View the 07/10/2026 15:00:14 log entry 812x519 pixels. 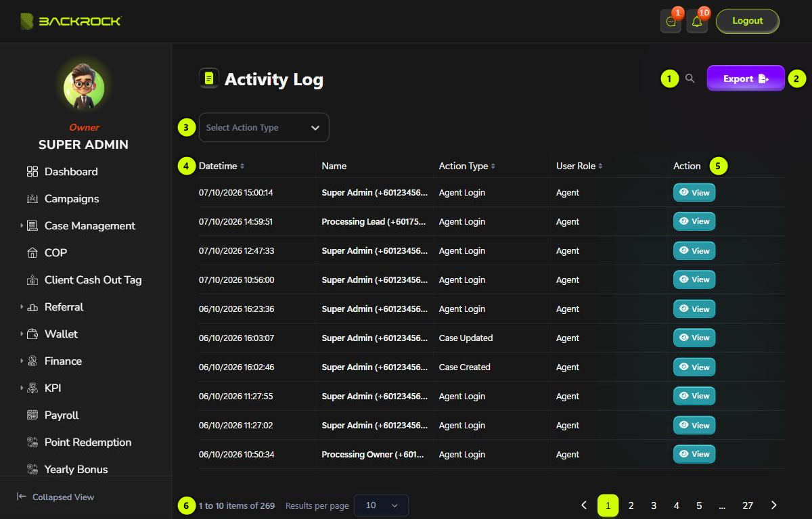pyautogui.click(x=694, y=193)
